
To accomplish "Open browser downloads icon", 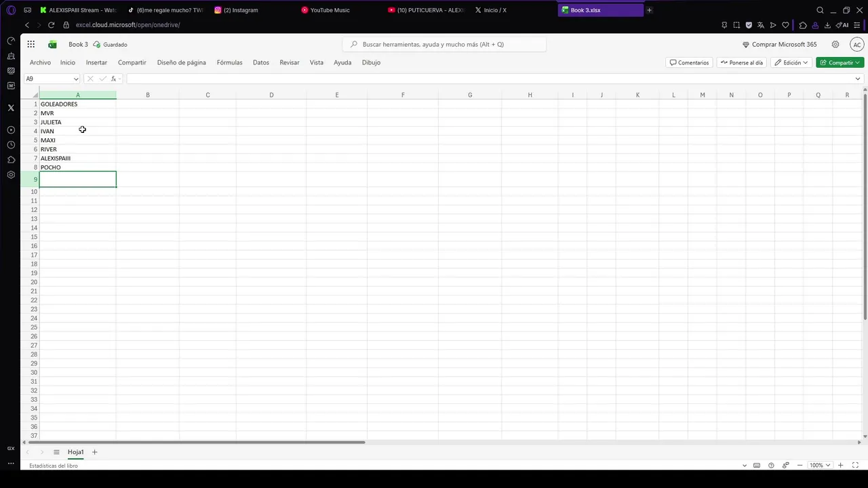I will point(827,25).
